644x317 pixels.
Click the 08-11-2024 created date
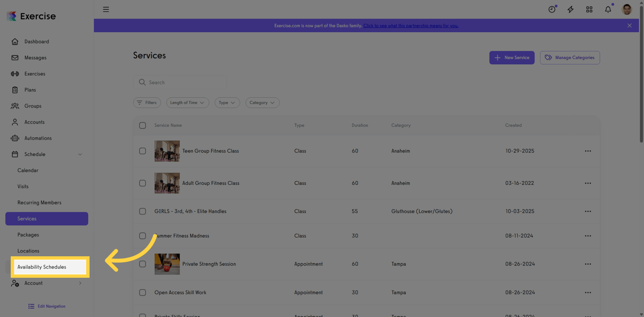(519, 236)
